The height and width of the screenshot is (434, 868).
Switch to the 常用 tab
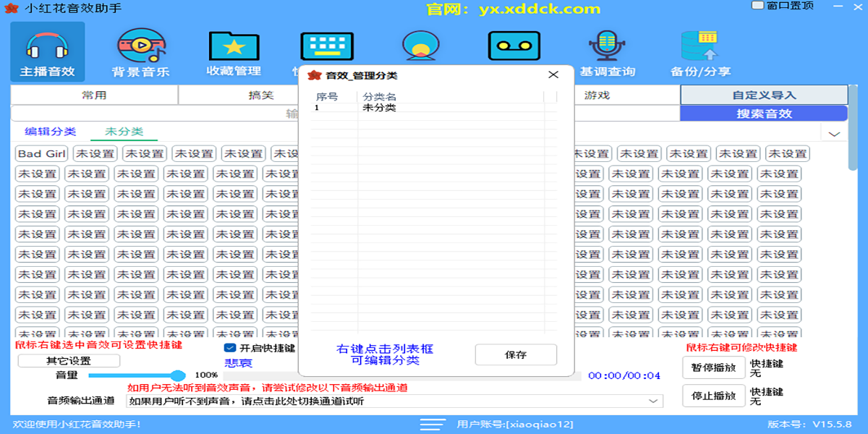94,95
